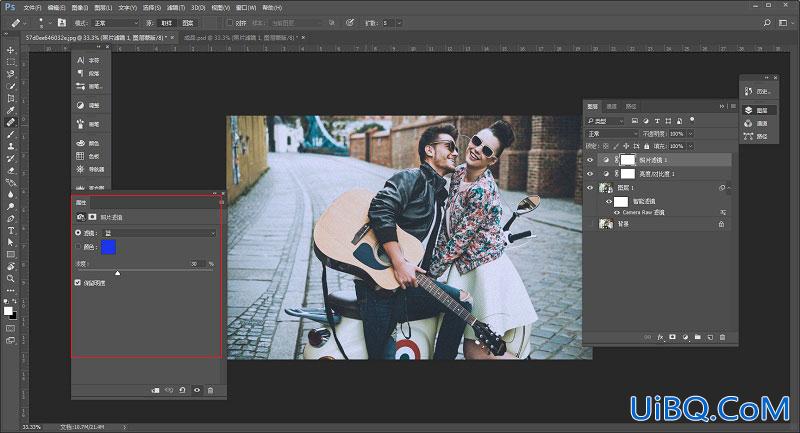
Task: Open the Mode dropdown in options bar
Action: (115, 23)
